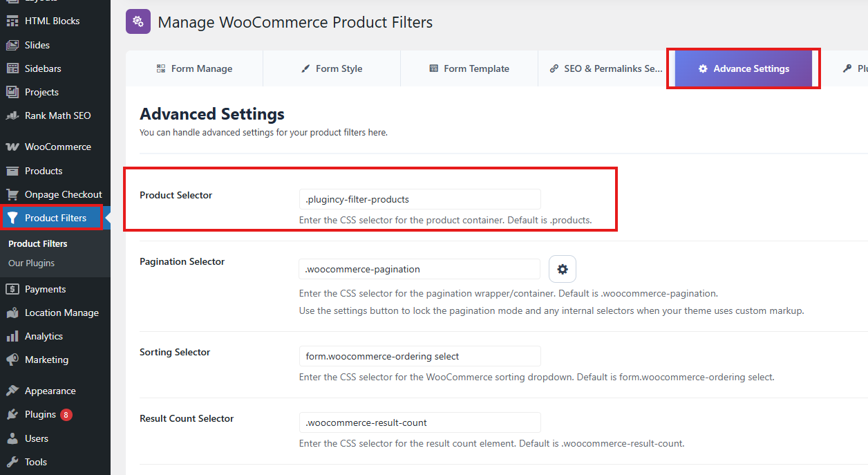868x475 pixels.
Task: Open the WooCommerce menu
Action: pos(55,147)
